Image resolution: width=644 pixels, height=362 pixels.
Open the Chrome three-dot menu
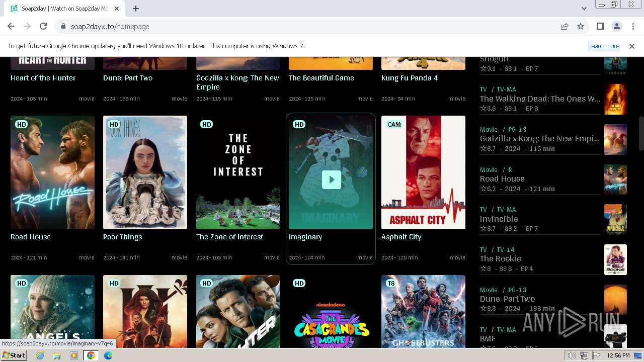tap(632, 26)
